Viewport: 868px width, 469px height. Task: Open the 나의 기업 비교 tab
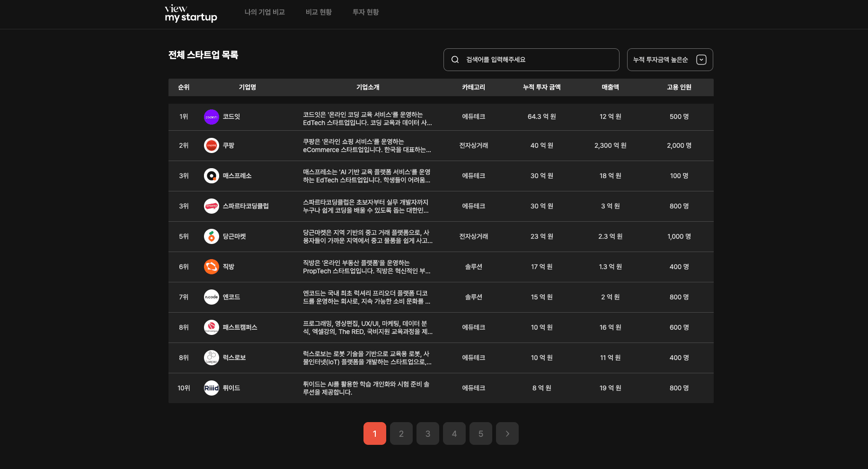click(x=265, y=12)
